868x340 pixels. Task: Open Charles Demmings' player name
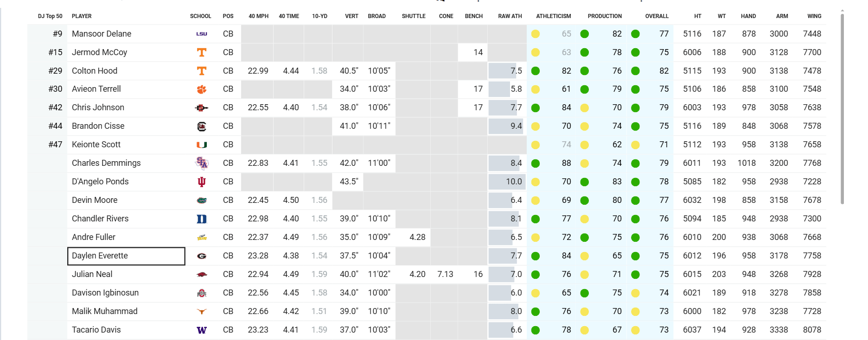(106, 163)
